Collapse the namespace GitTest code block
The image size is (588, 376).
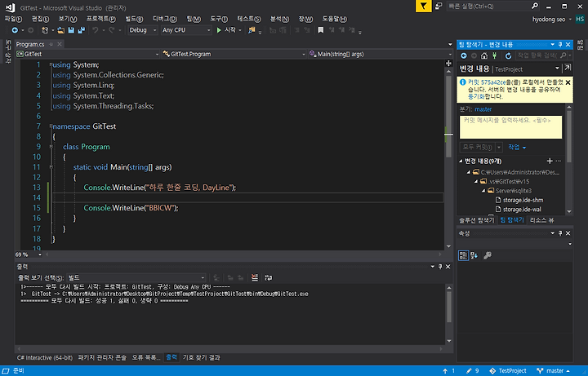(x=51, y=126)
